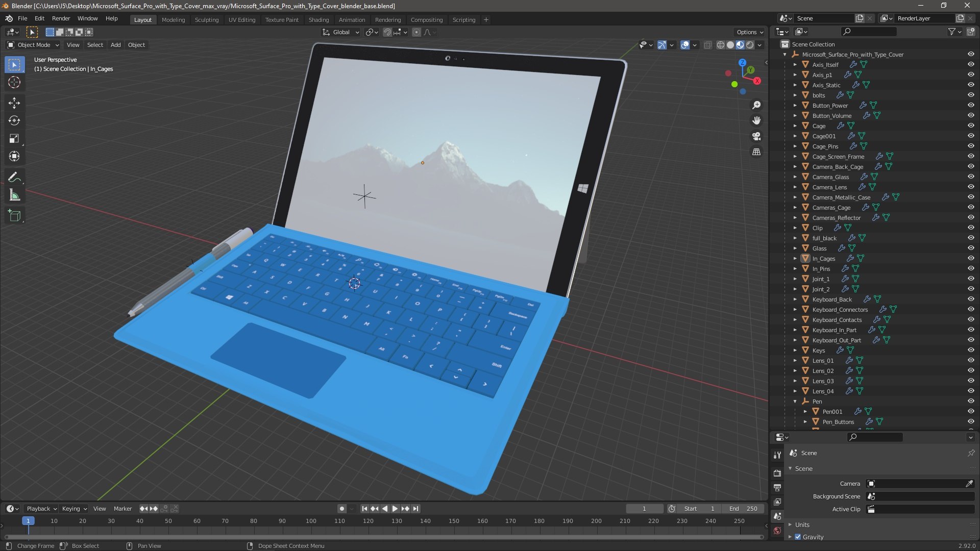The image size is (980, 551).
Task: Switch to the UV Editing workspace tab
Action: [242, 20]
